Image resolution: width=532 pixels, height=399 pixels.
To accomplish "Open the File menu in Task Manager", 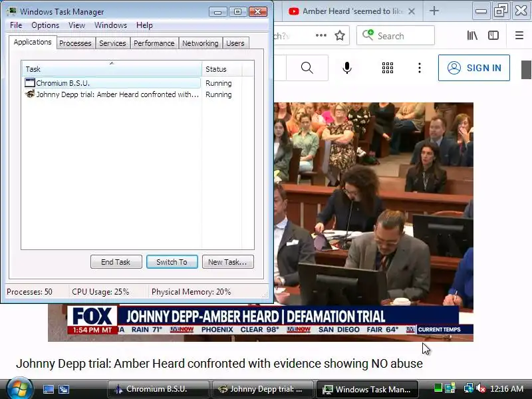I will pos(16,25).
